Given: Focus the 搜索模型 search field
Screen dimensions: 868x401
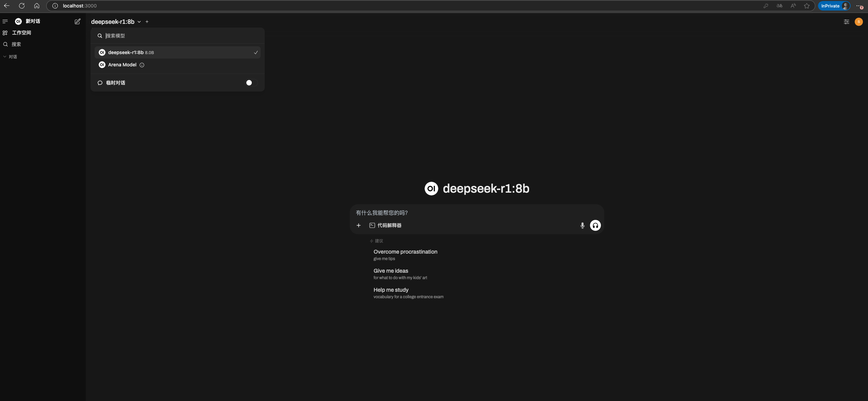Looking at the screenshot, I should pos(180,36).
